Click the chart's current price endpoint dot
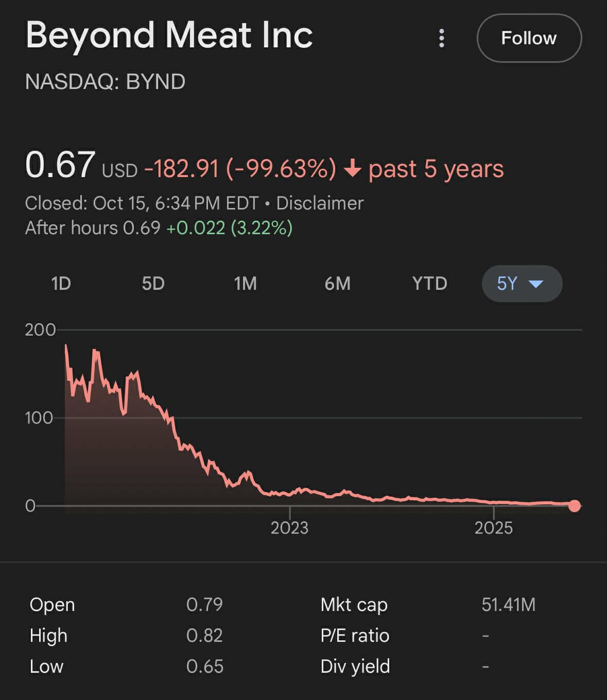The width and height of the screenshot is (607, 700). [575, 506]
